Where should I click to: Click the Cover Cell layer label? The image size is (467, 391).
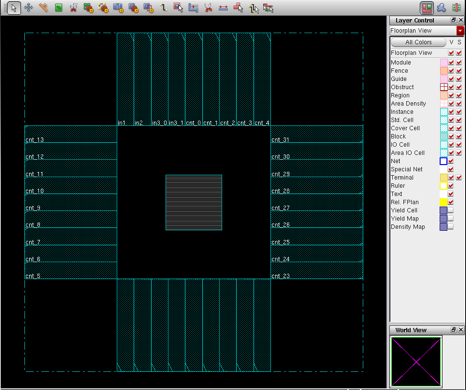coord(405,128)
